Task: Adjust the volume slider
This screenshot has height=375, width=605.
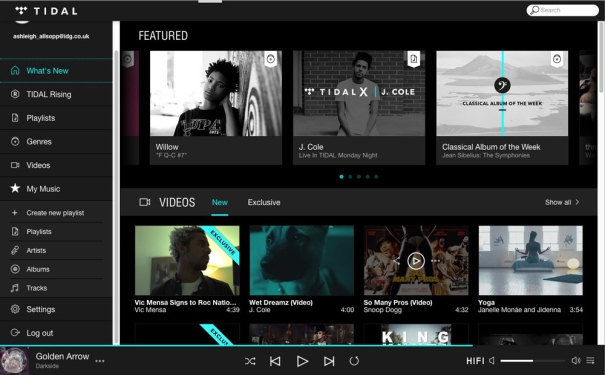Action: click(x=532, y=361)
